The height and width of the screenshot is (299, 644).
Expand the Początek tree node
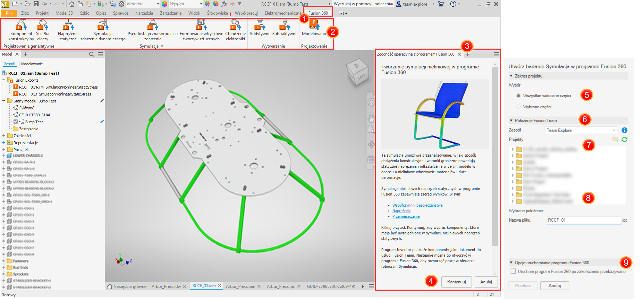pyautogui.click(x=4, y=149)
